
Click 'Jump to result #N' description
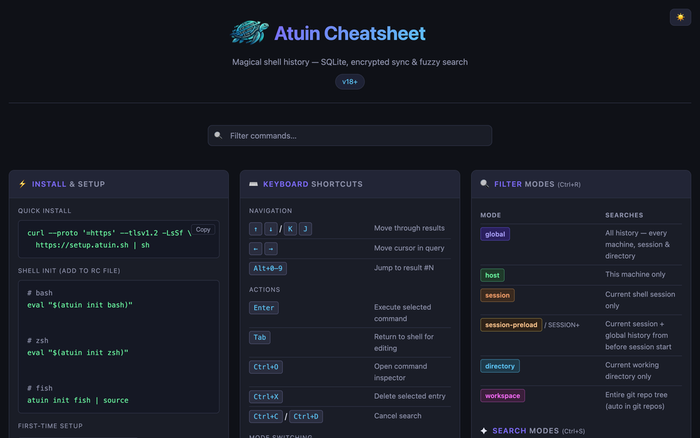(404, 268)
